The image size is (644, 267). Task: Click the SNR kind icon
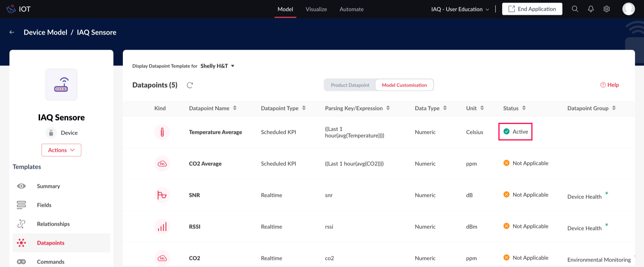pos(162,195)
